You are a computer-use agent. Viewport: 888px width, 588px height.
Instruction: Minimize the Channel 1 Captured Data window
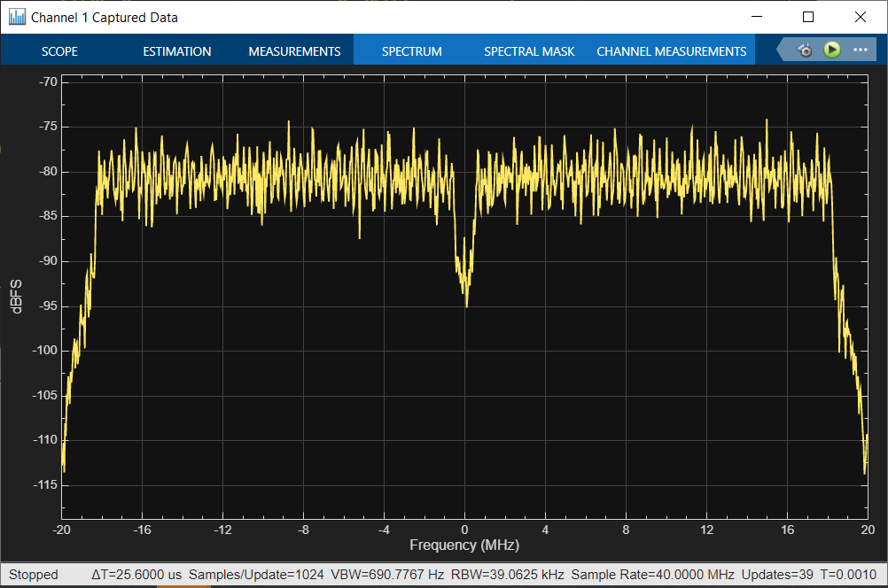coord(756,17)
